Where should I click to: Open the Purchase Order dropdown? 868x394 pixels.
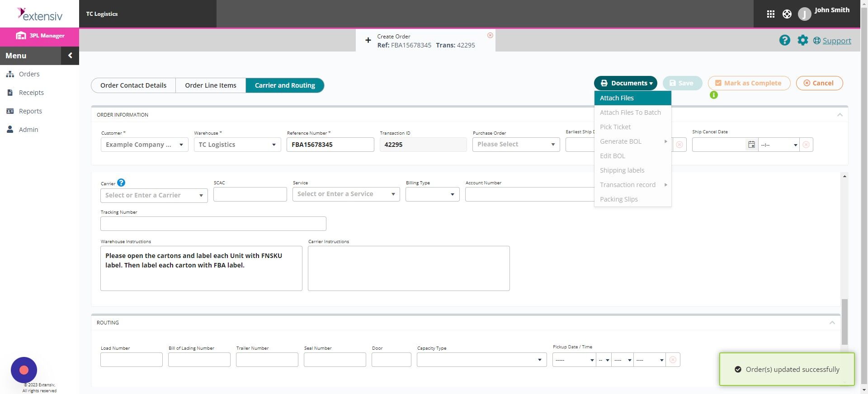(516, 144)
